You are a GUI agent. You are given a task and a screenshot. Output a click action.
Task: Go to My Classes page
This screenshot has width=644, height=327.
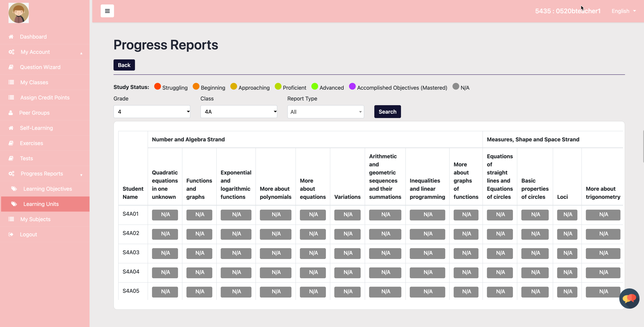click(x=34, y=82)
